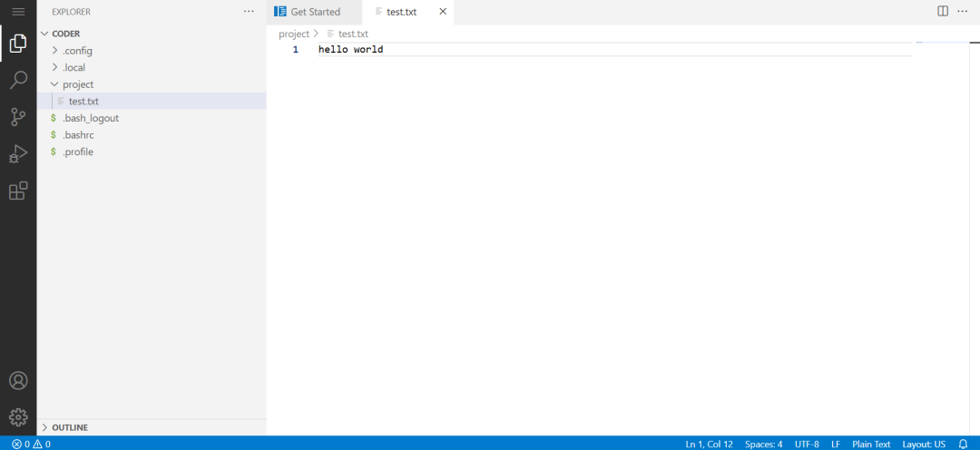Click line number 1 in gutter
Viewport: 980px width, 450px height.
(x=296, y=49)
